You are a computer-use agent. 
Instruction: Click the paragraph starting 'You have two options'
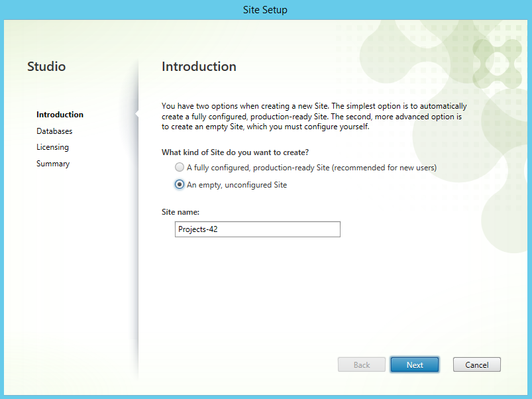314,117
